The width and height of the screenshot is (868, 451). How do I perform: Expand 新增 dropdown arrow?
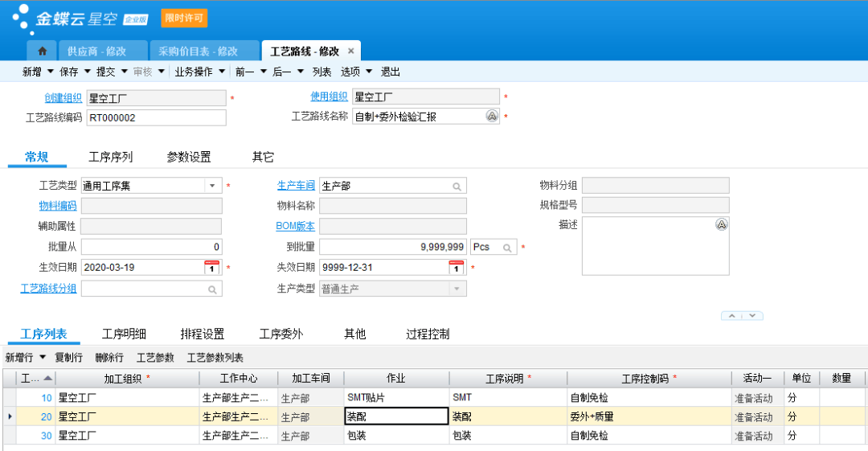tap(51, 72)
